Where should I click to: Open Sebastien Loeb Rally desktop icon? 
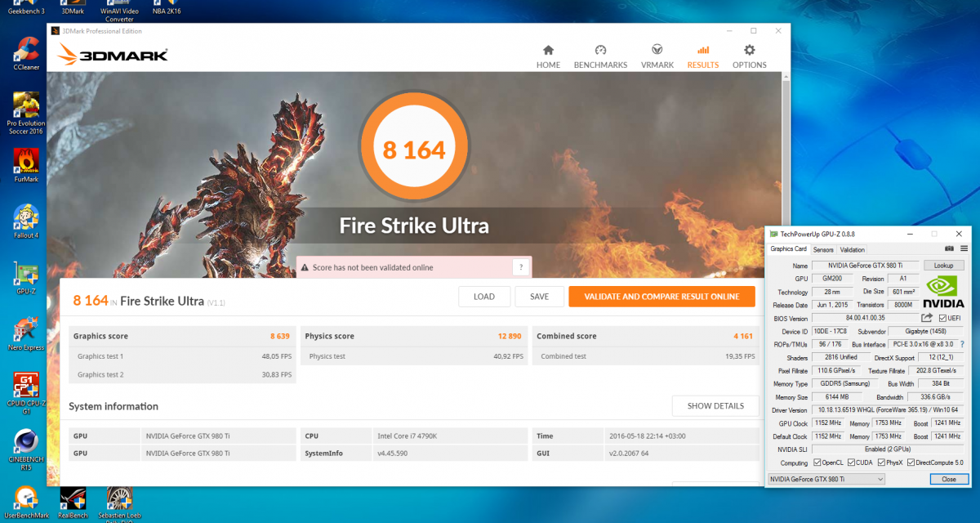(x=120, y=504)
